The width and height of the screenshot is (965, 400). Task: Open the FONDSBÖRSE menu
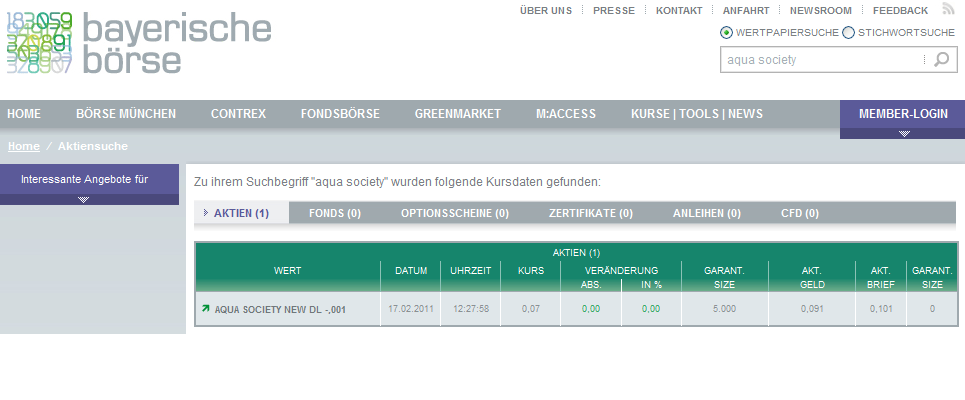pos(340,114)
